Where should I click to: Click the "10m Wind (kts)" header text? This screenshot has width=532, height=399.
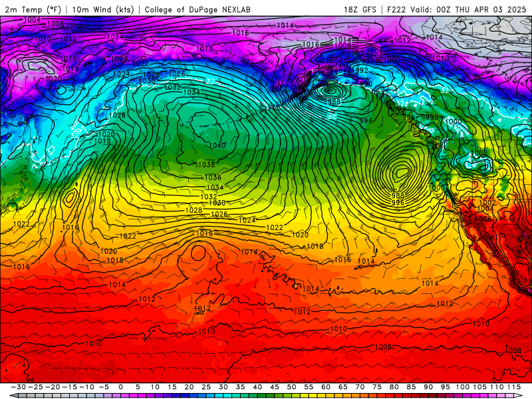pyautogui.click(x=103, y=9)
